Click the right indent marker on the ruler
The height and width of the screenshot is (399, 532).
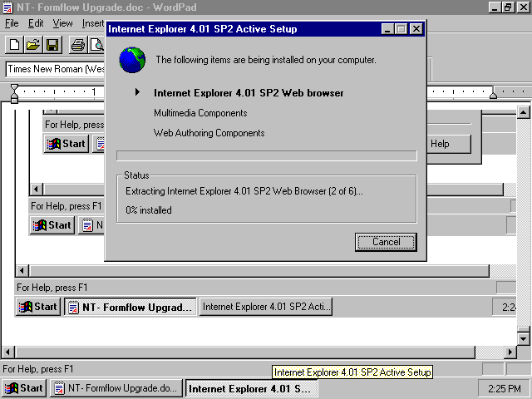coord(493,94)
